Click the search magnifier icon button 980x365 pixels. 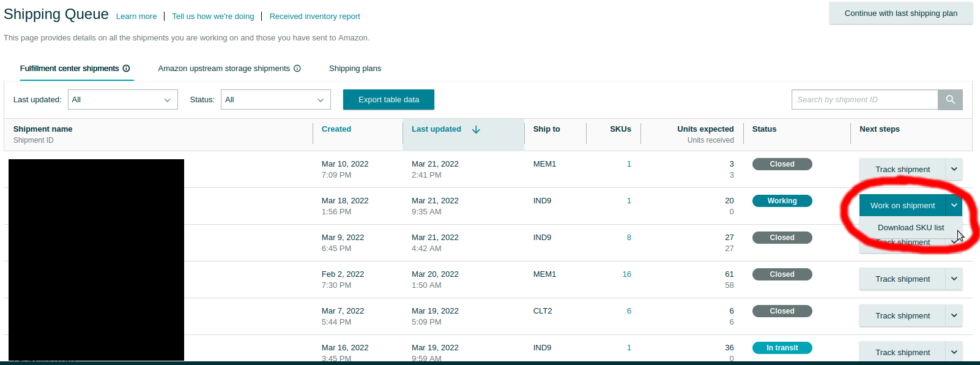tap(950, 100)
